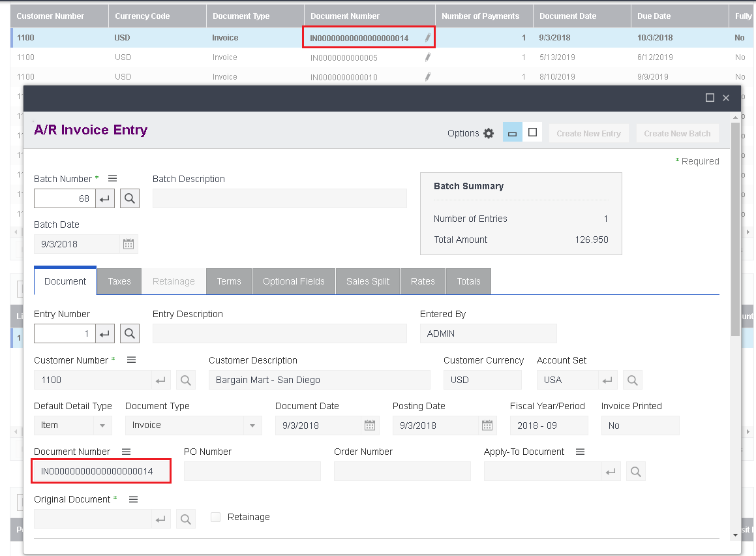This screenshot has width=756, height=556.
Task: Click the Batch Number search magnifier
Action: pyautogui.click(x=130, y=198)
